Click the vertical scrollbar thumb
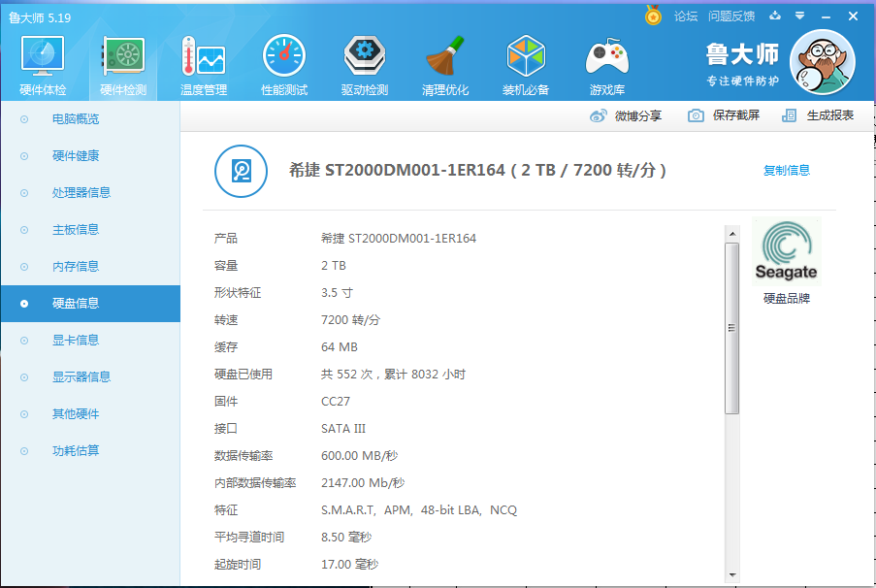Image resolution: width=876 pixels, height=588 pixels. pyautogui.click(x=732, y=328)
